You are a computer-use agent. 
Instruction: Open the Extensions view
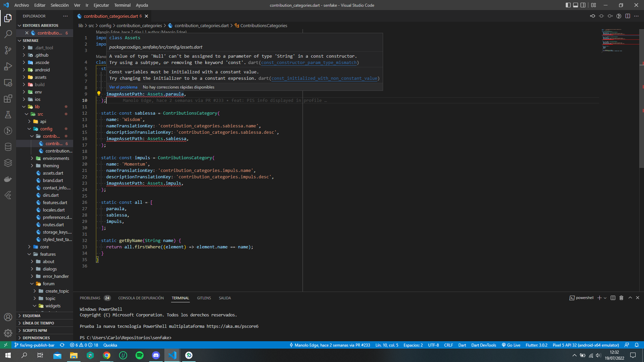coord(8,99)
